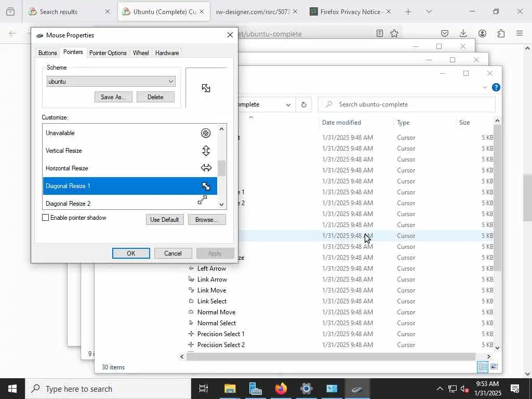Select the Precision Select 2 file
Viewport: 532px width, 399px height.
point(221,345)
